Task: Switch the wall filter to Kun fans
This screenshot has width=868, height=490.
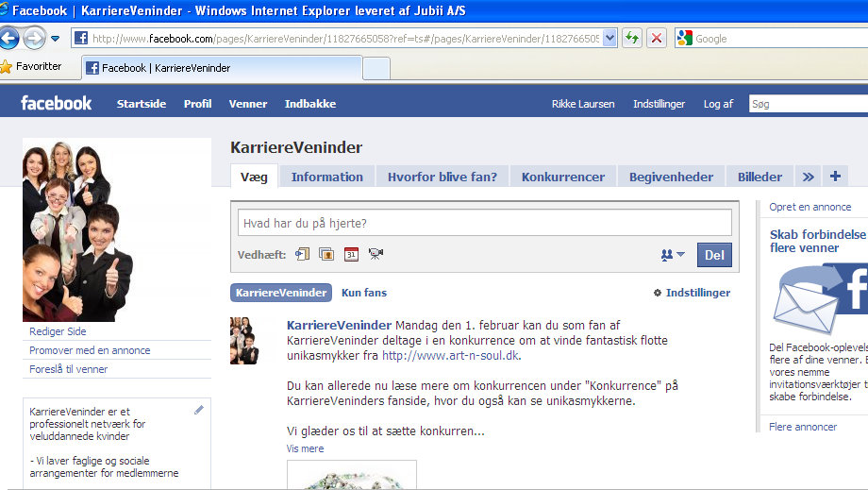Action: (x=364, y=293)
